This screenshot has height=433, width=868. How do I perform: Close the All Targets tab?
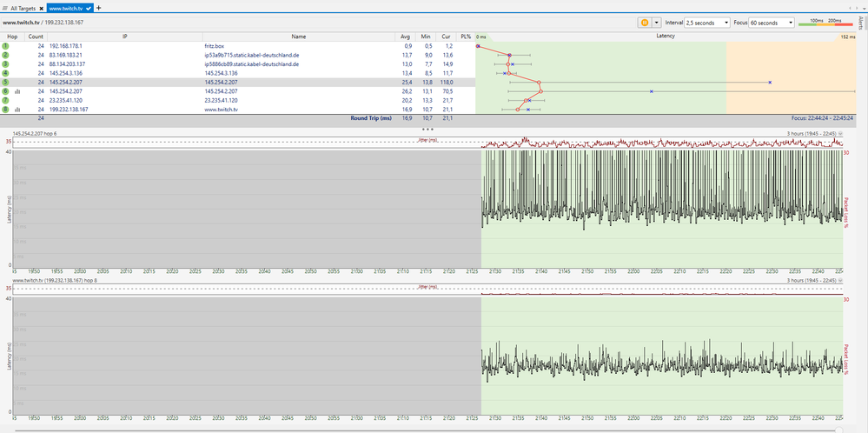tap(43, 7)
